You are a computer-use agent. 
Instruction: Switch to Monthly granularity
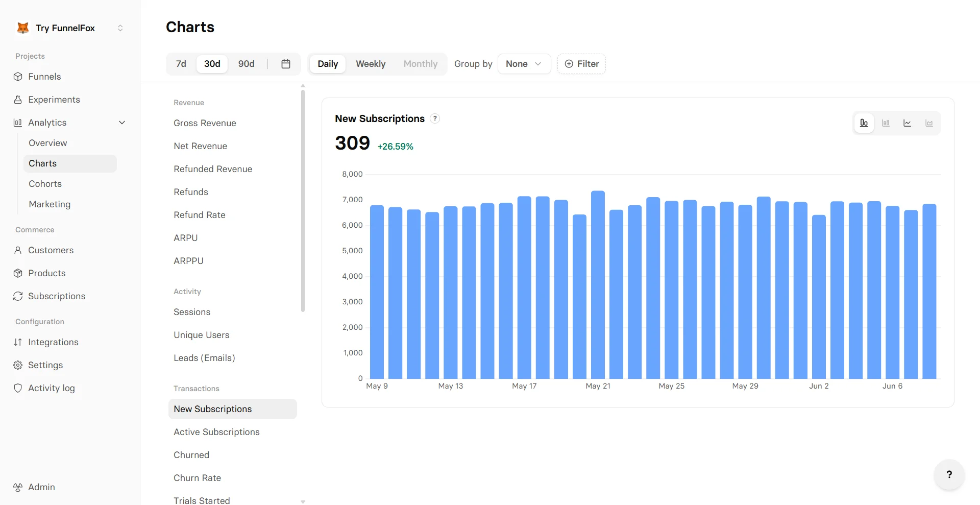(421, 64)
